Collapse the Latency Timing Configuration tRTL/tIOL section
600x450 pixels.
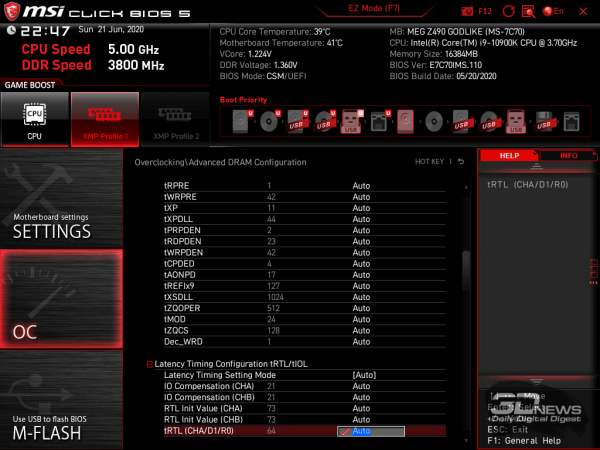tap(150, 364)
